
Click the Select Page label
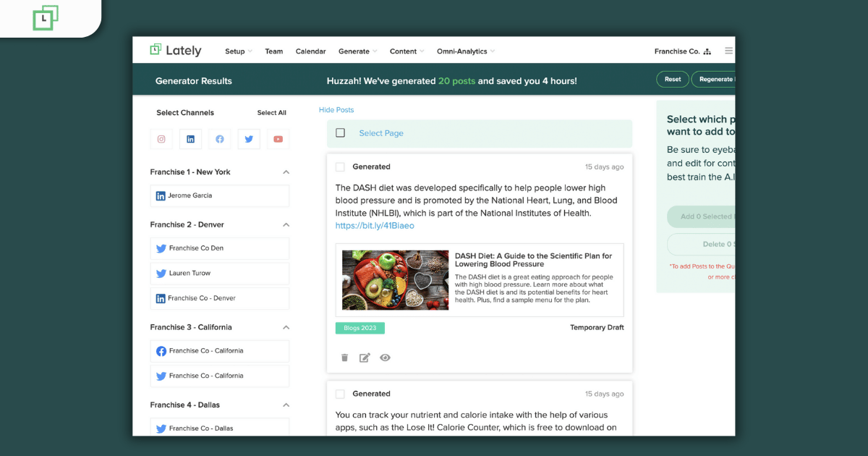pyautogui.click(x=381, y=133)
